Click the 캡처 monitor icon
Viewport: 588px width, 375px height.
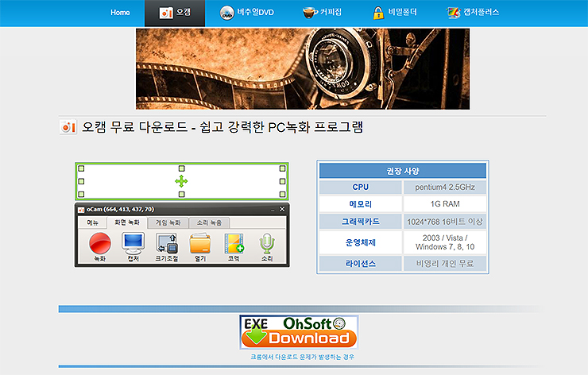pos(133,243)
